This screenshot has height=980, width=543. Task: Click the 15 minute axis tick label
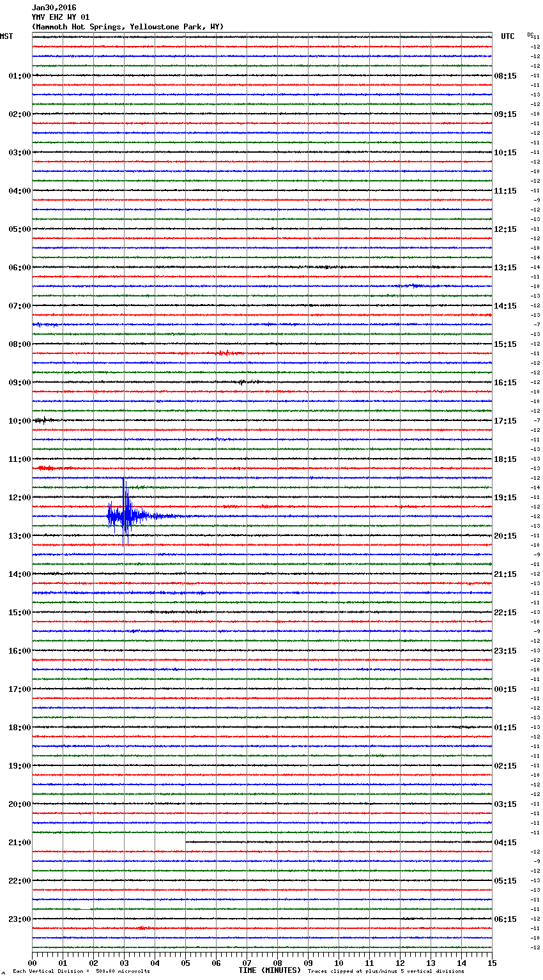(492, 963)
